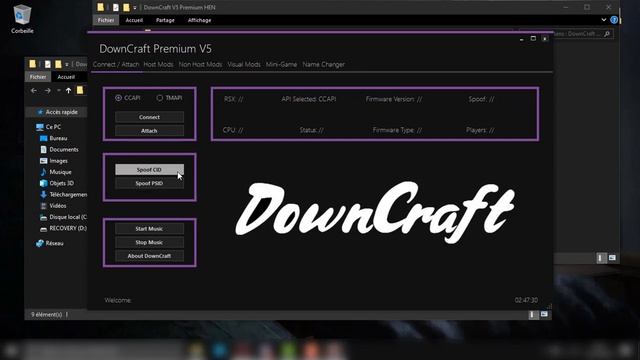This screenshot has width=640, height=360.
Task: Open Visual Mods tab
Action: [x=244, y=64]
